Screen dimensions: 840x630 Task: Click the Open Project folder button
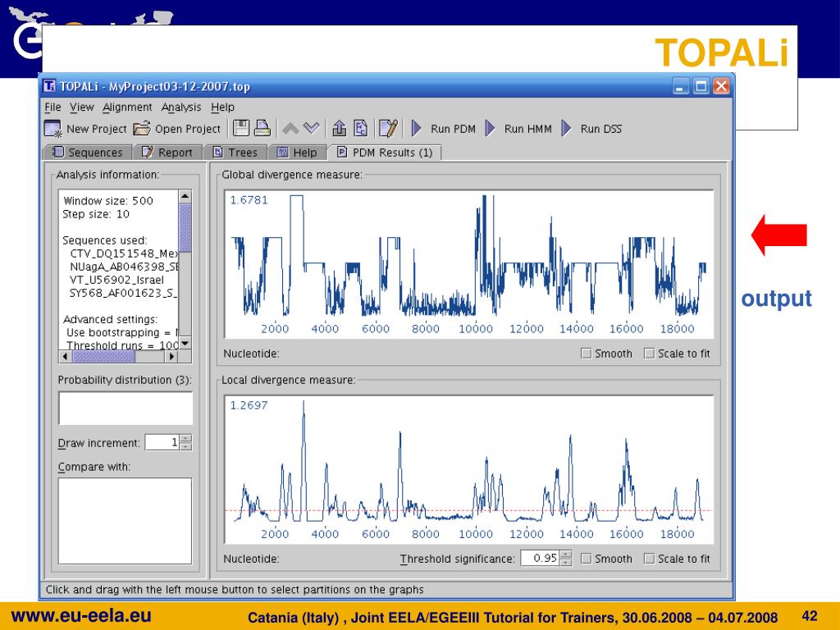tap(177, 129)
